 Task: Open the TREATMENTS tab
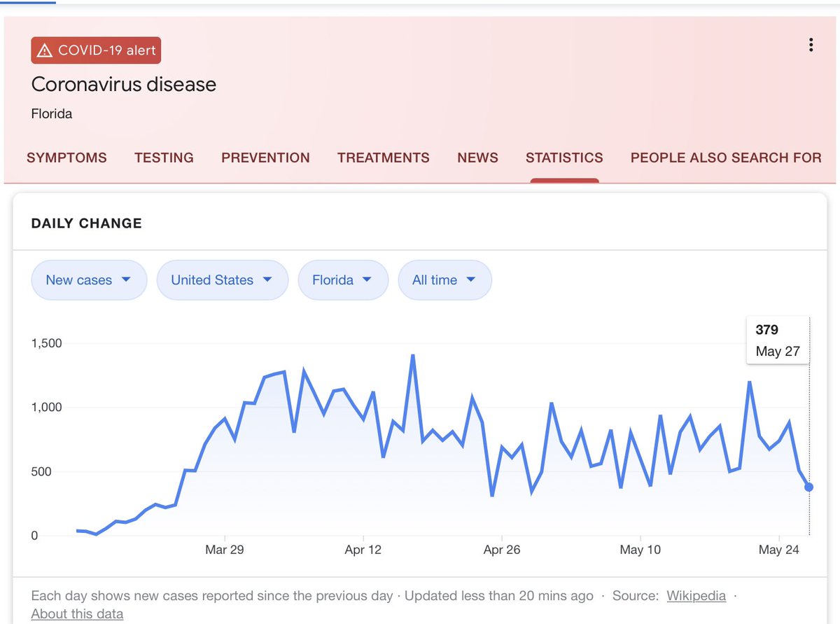[384, 158]
